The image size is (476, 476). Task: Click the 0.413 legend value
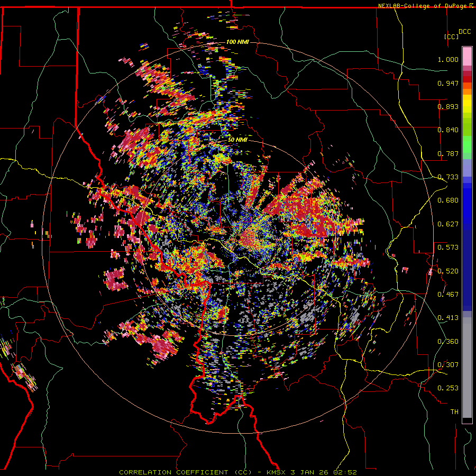448,318
